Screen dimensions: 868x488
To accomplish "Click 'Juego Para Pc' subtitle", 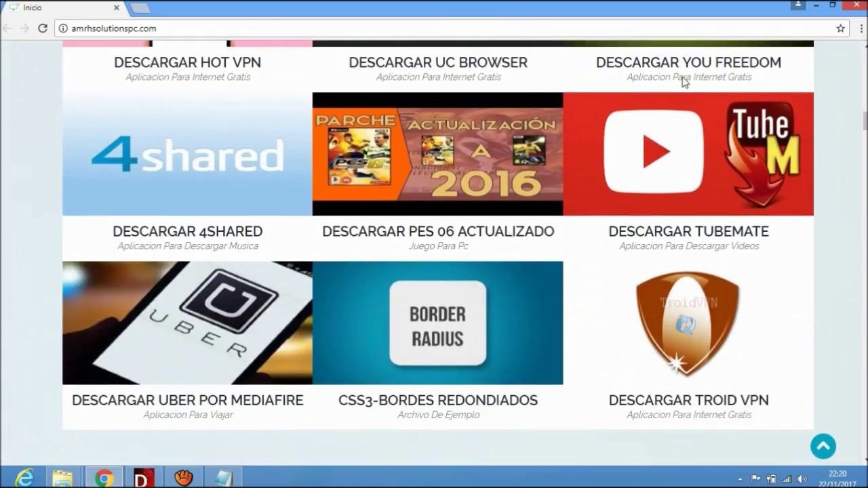I will click(x=438, y=246).
